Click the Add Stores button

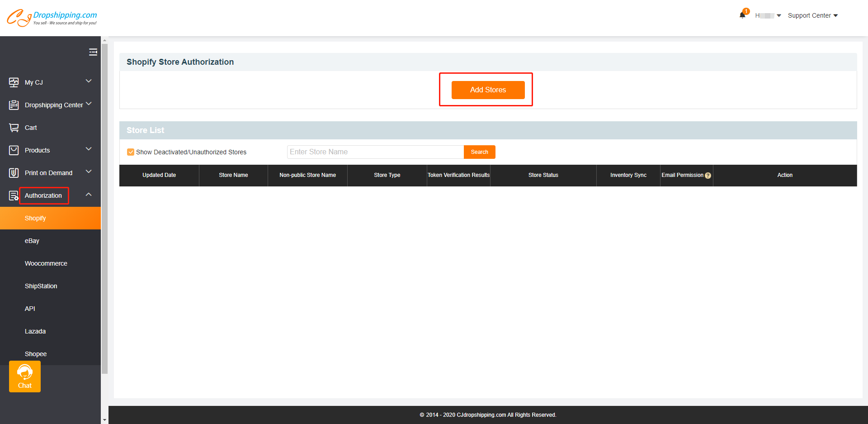488,90
